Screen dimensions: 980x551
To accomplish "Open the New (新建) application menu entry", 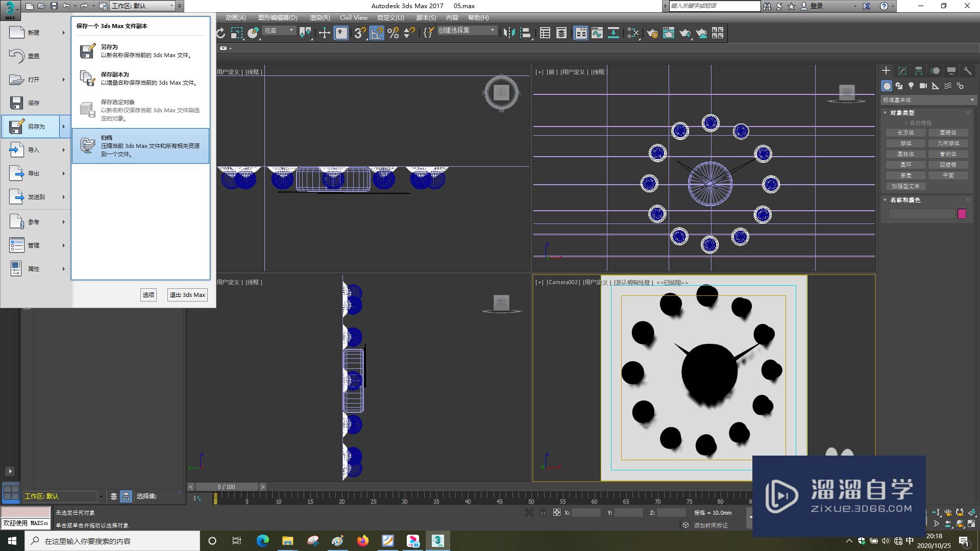I will click(36, 33).
